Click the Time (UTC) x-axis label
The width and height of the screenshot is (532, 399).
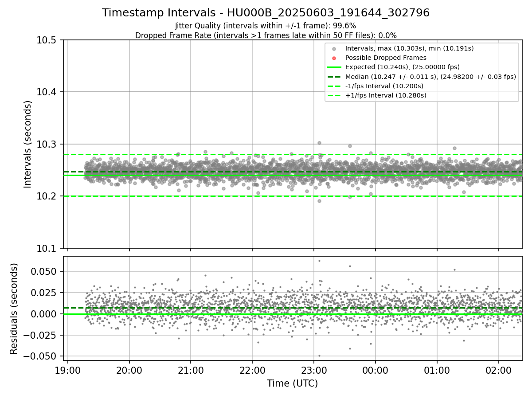292,383
